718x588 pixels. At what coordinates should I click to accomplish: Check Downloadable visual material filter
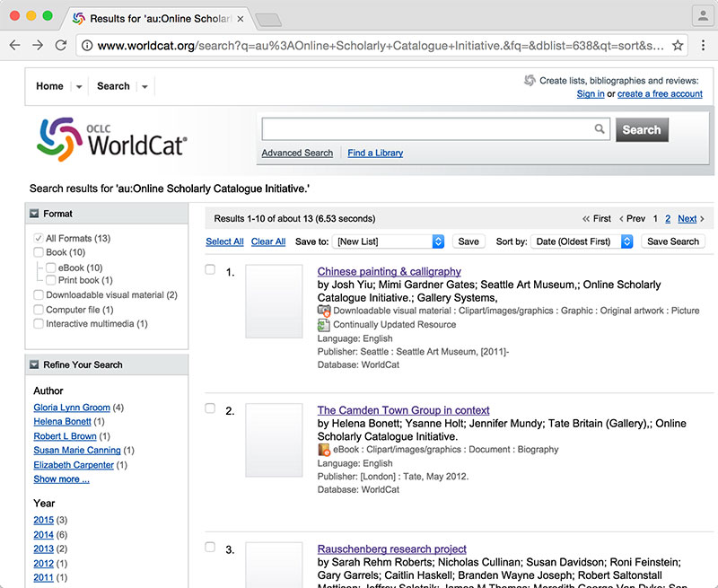click(x=39, y=295)
